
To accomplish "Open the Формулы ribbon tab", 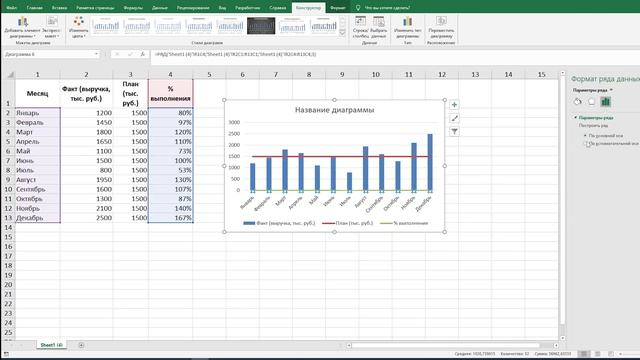I will tap(133, 8).
